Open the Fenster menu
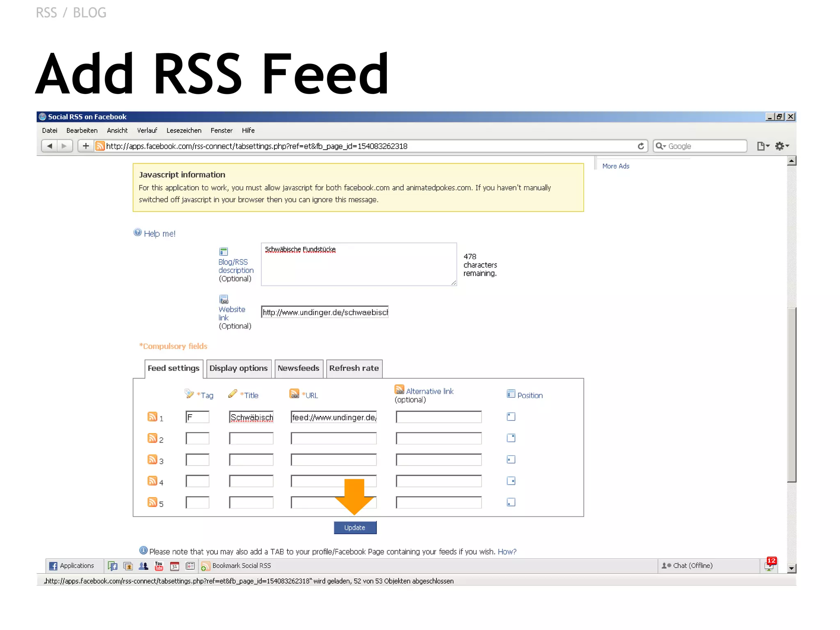 click(x=221, y=130)
